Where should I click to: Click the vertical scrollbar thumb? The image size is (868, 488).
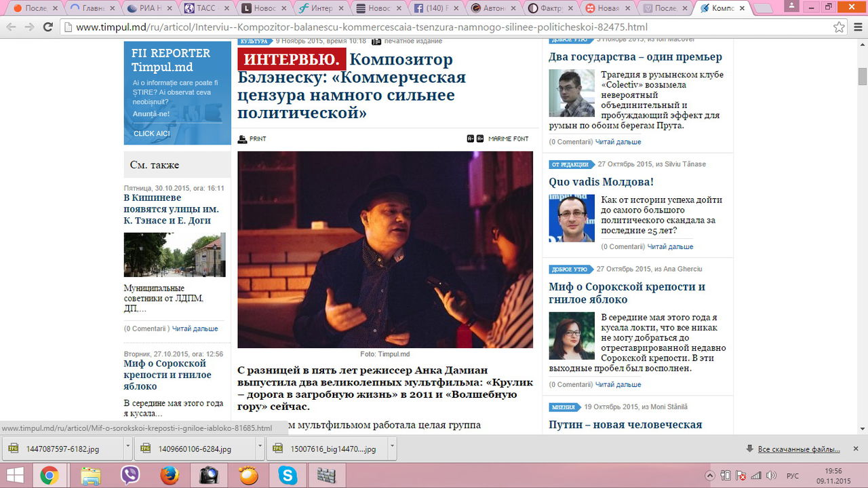coord(862,76)
